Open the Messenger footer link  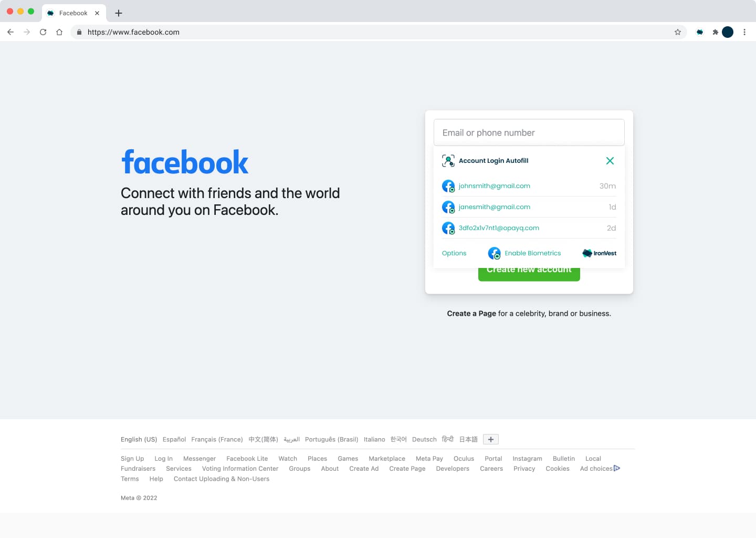pos(199,459)
